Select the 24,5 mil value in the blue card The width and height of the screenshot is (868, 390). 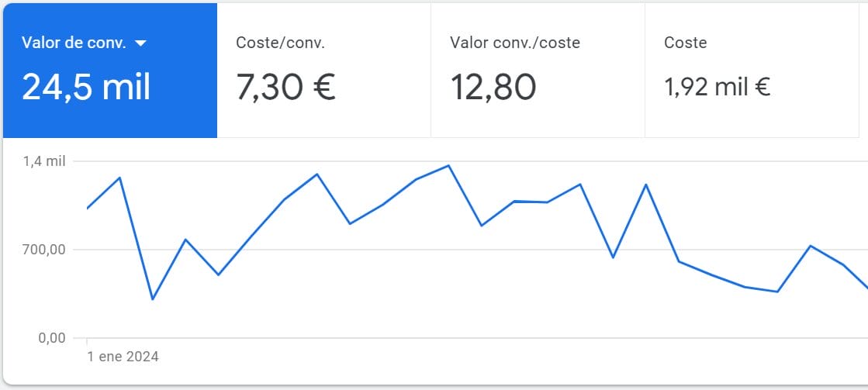(x=86, y=87)
